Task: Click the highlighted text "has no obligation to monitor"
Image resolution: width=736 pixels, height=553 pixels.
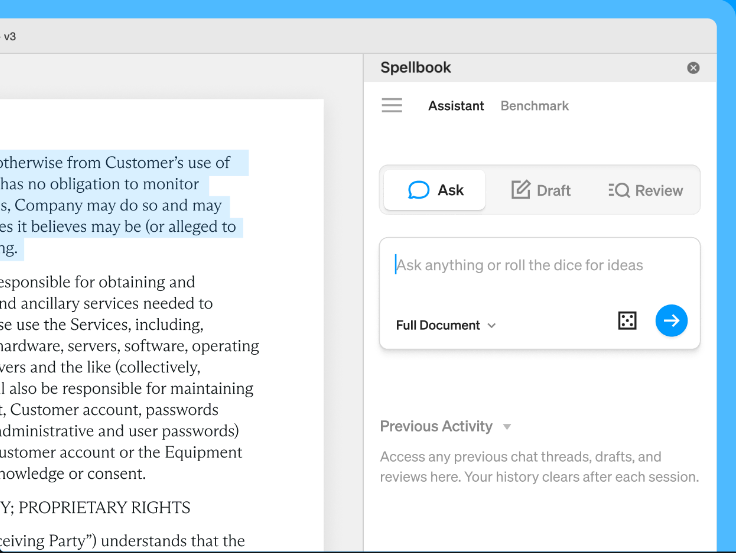Action: [x=100, y=184]
